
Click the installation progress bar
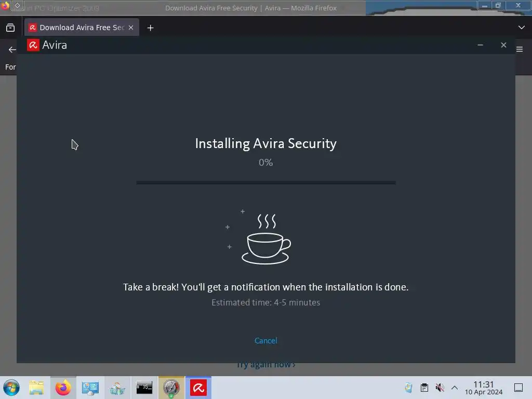266,182
